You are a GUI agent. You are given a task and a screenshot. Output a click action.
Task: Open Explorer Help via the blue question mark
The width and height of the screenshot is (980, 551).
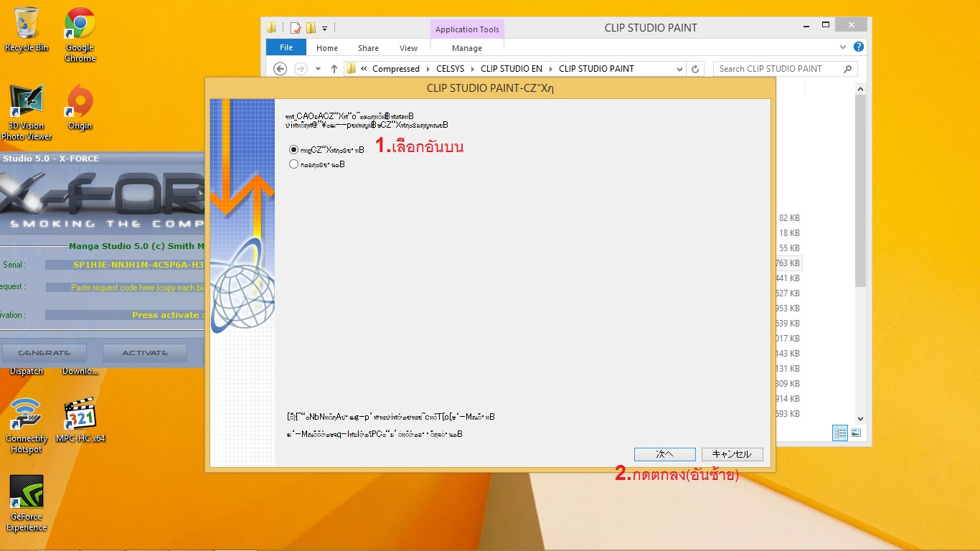pos(859,47)
